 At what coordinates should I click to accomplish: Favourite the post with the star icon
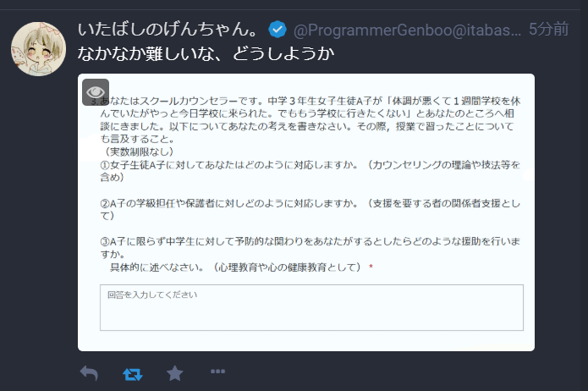click(x=175, y=373)
